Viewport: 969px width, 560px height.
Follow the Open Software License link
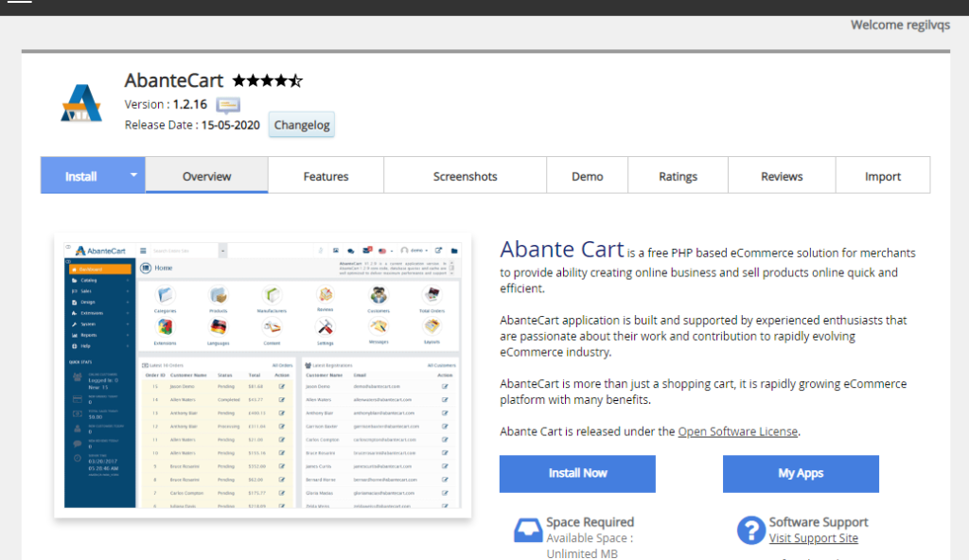[737, 431]
